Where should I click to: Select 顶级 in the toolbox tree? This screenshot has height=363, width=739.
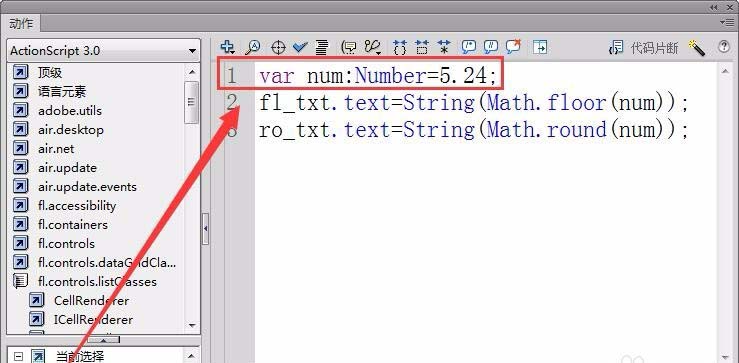point(49,73)
